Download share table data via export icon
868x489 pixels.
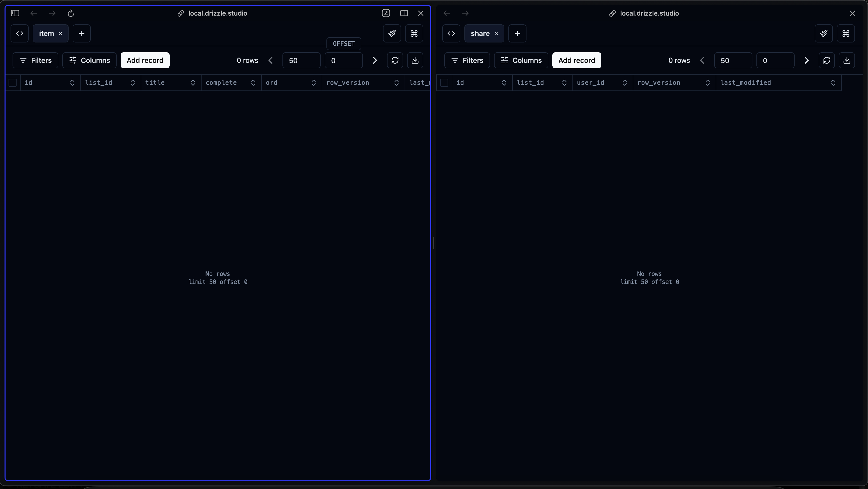point(846,60)
